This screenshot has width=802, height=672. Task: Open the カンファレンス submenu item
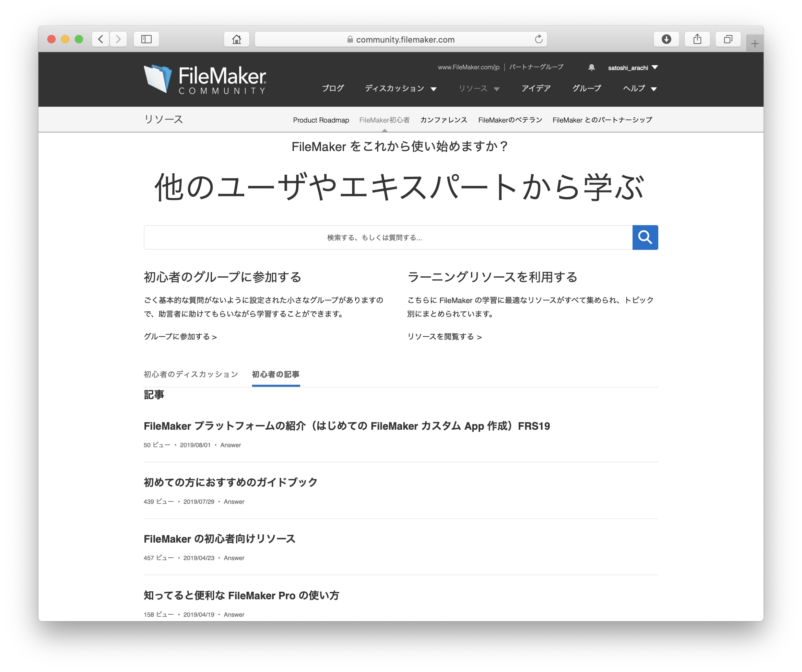pos(444,120)
